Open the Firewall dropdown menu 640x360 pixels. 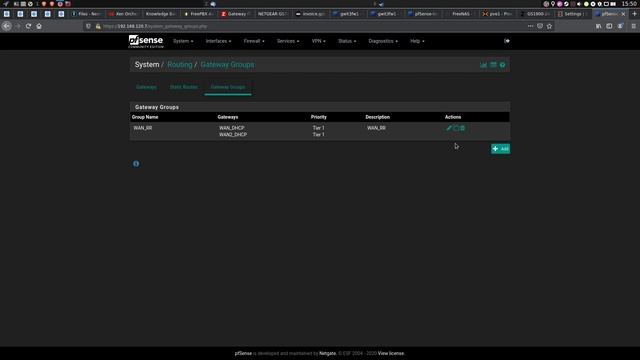click(x=254, y=41)
